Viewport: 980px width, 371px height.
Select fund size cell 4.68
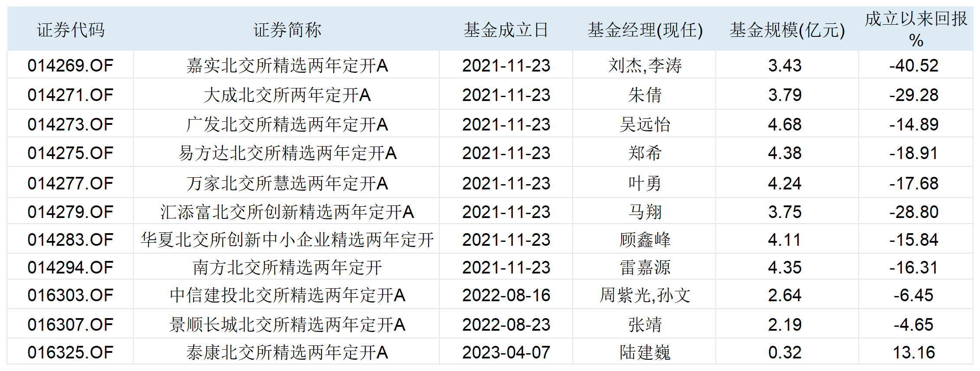(x=785, y=124)
